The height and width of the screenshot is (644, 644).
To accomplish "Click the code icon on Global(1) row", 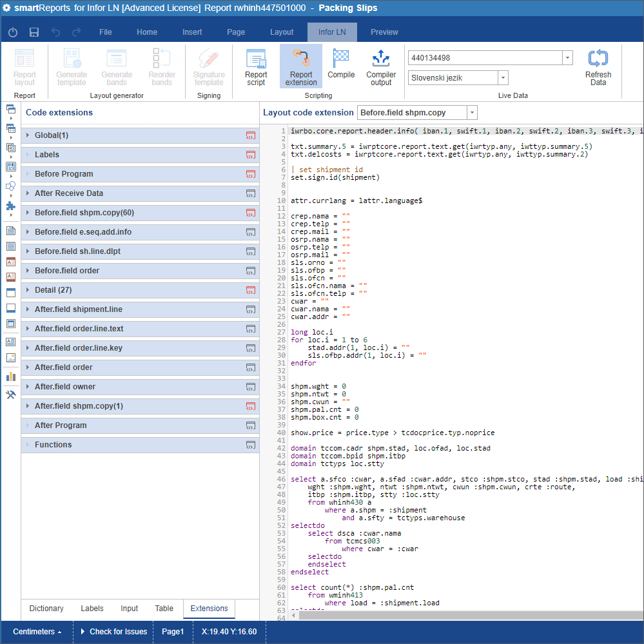I will click(251, 135).
